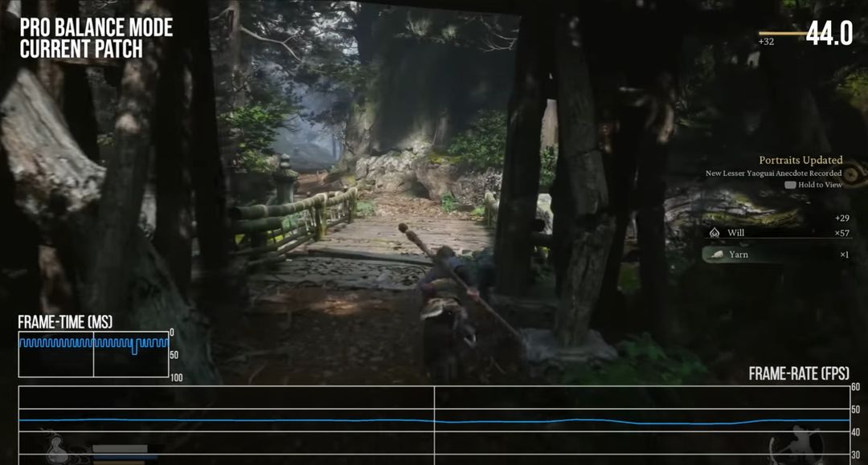
Task: Click the player character with staff
Action: coord(449,301)
